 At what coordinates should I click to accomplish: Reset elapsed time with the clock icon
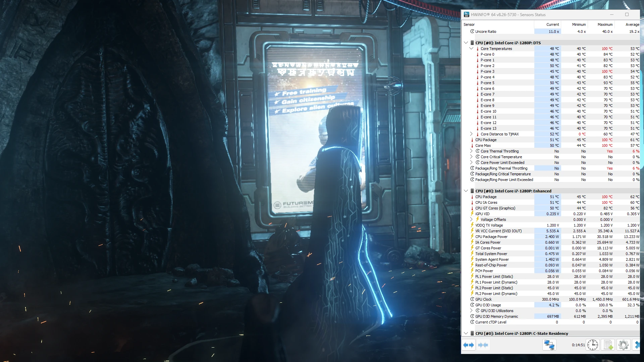pyautogui.click(x=593, y=345)
